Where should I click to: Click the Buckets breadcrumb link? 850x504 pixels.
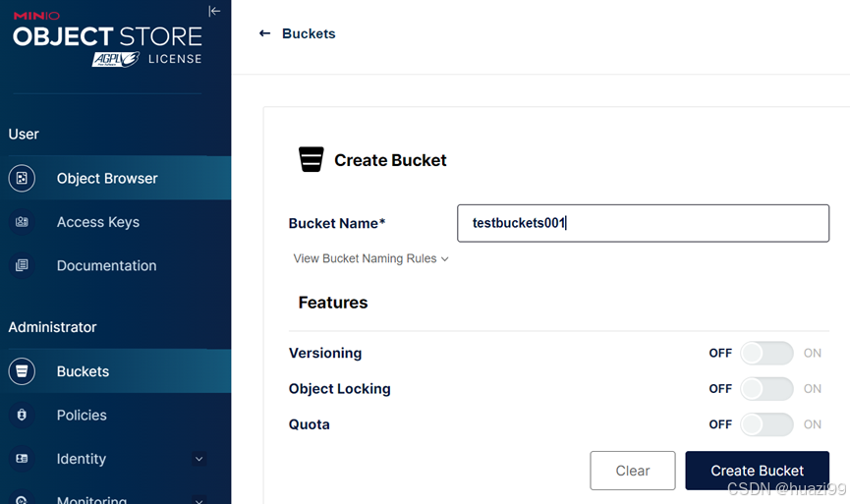point(309,33)
